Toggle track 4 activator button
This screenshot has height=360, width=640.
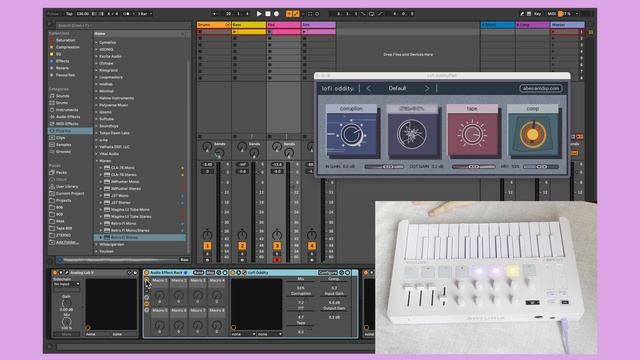(311, 246)
